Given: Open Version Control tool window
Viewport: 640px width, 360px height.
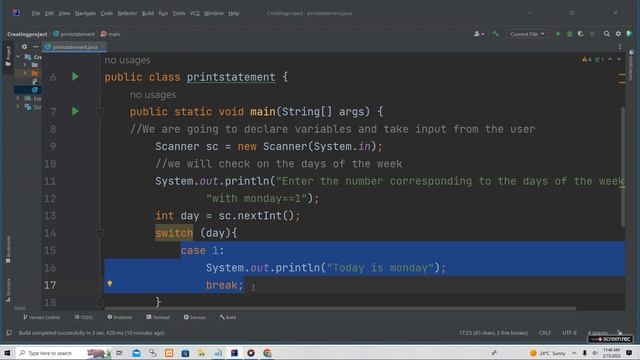Looking at the screenshot, I should 41,317.
